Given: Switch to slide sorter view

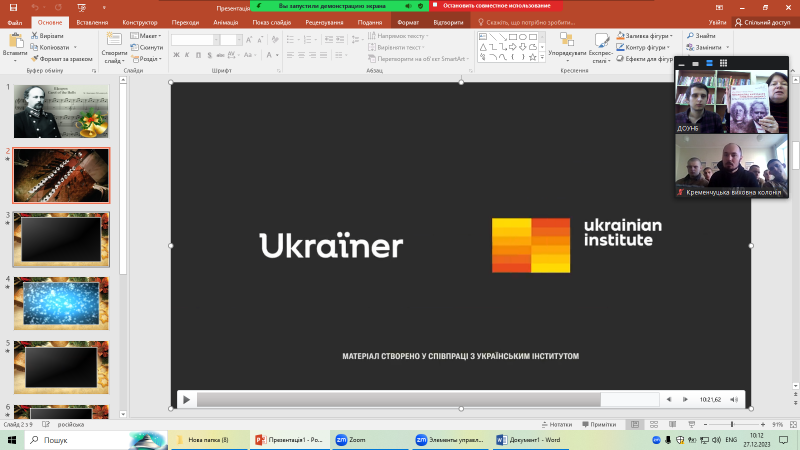Looking at the screenshot, I should click(654, 424).
